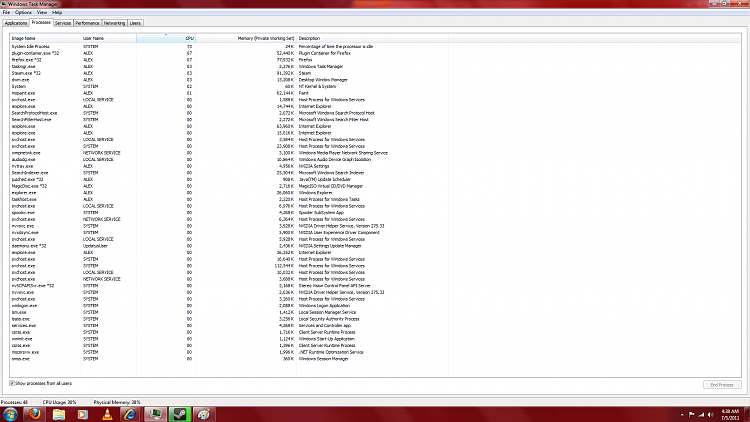Screen dimensions: 750x422
Task: Select the taskmgr.exe process
Action: [x=230, y=67]
